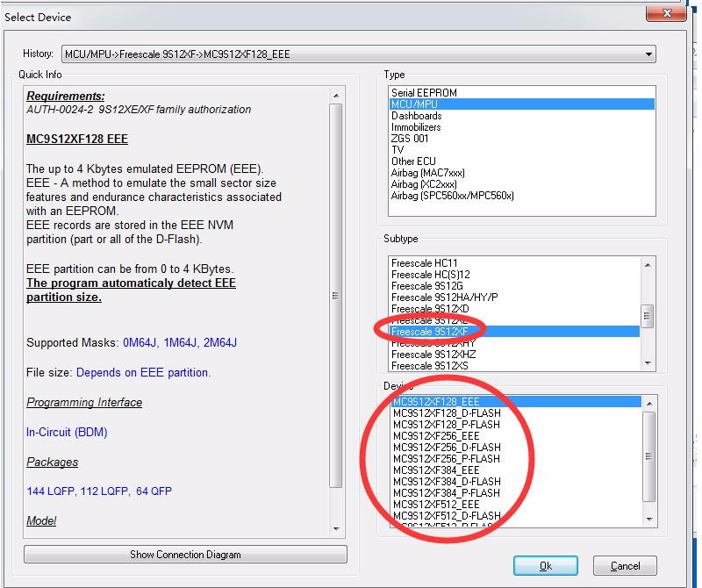Viewport: 702px width, 588px height.
Task: Pick Freescale 9S12XHZ subtype
Action: click(x=515, y=355)
